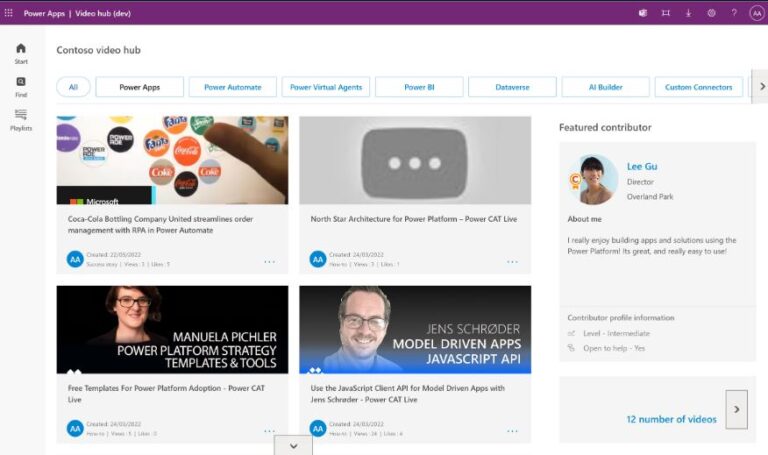Open the Jens Schrøder JavaScript API video thumbnail

(x=415, y=329)
